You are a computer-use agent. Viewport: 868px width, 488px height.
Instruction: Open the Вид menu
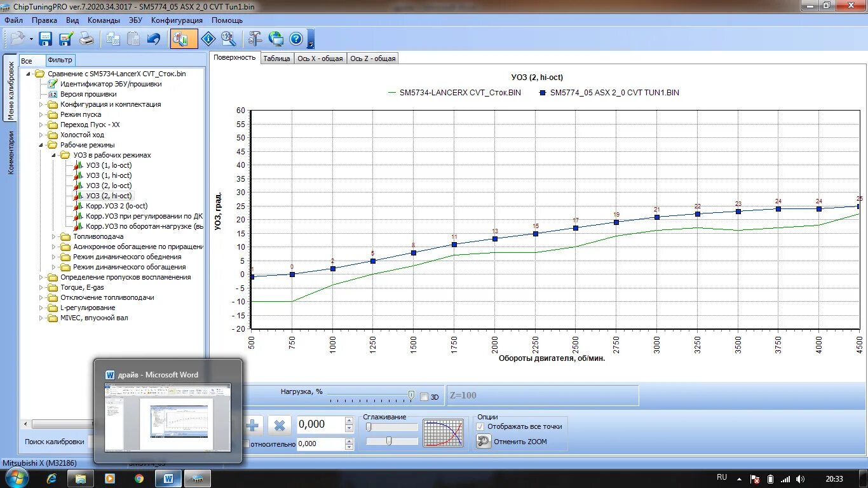pos(72,20)
